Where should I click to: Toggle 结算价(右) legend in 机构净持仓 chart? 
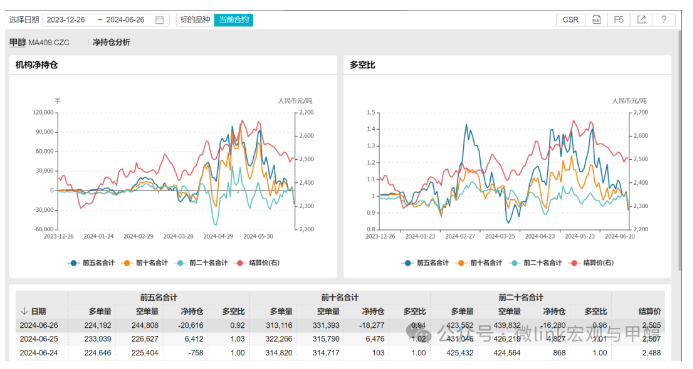(x=258, y=263)
